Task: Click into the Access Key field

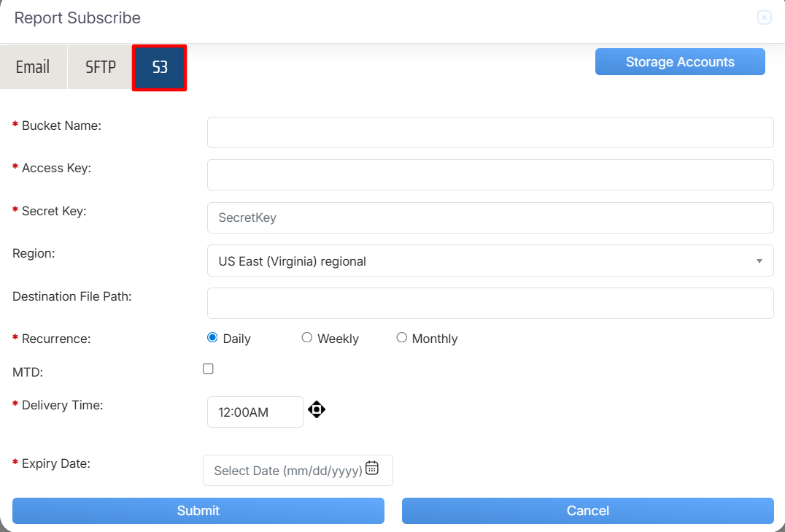Action: tap(490, 175)
